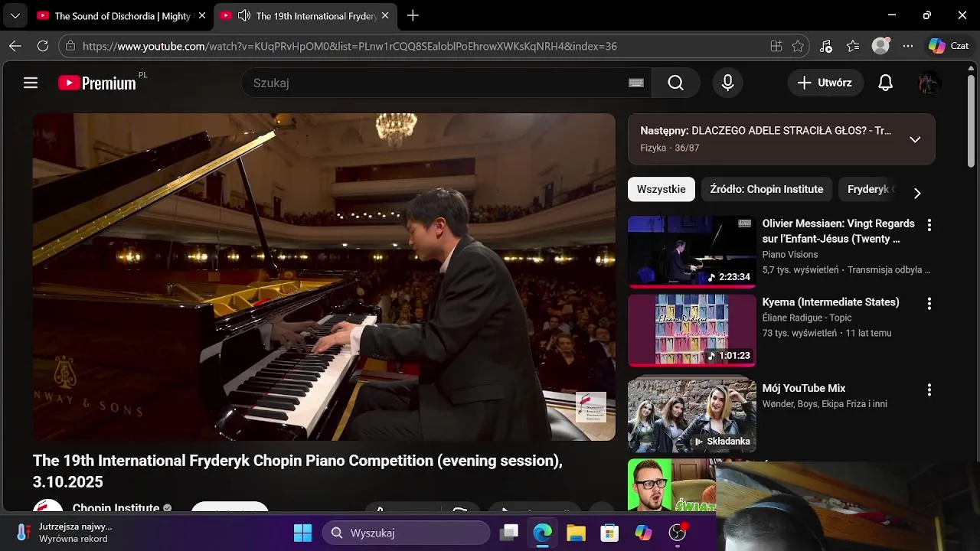This screenshot has width=980, height=551.
Task: Mute tab via speaker icon
Action: pos(244,15)
